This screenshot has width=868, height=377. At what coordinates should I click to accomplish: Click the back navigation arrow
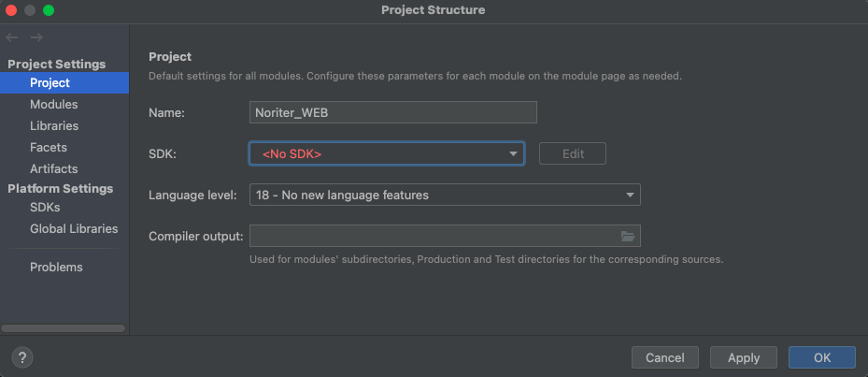(x=12, y=37)
